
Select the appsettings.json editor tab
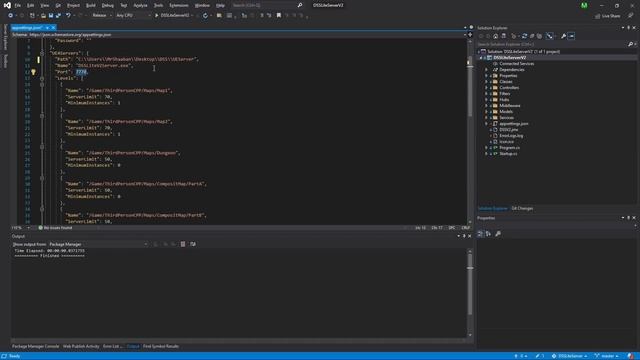[x=27, y=28]
